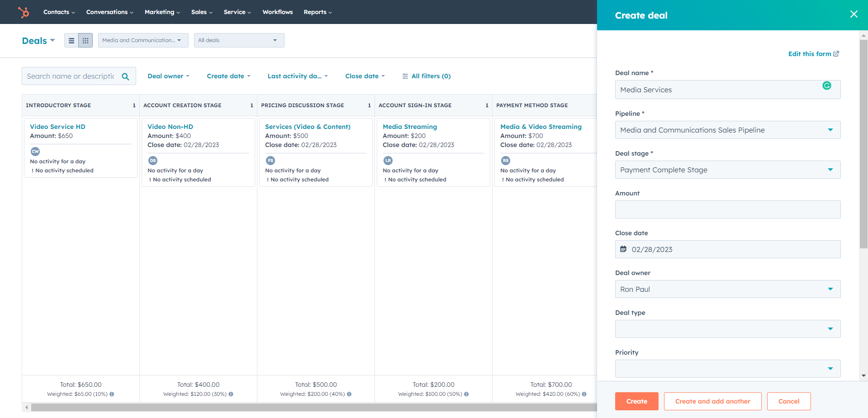Click the HubSpot sprocket logo
The height and width of the screenshot is (418, 868).
[24, 12]
